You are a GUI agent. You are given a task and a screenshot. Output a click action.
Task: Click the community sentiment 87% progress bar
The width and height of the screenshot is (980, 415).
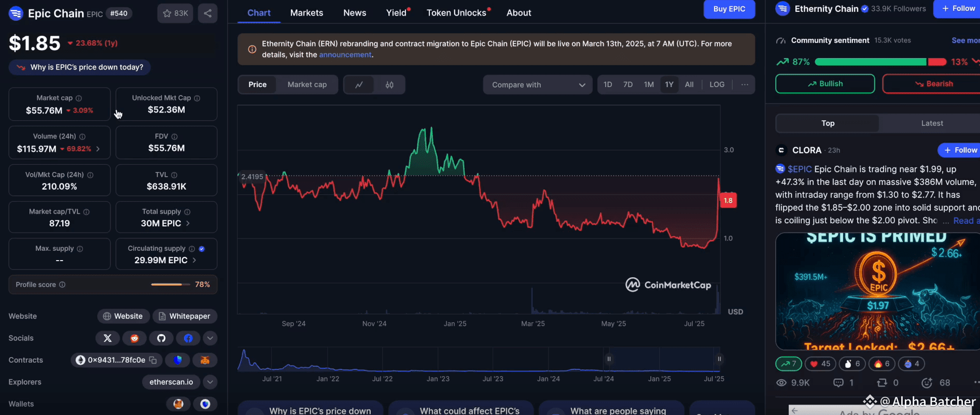(870, 62)
